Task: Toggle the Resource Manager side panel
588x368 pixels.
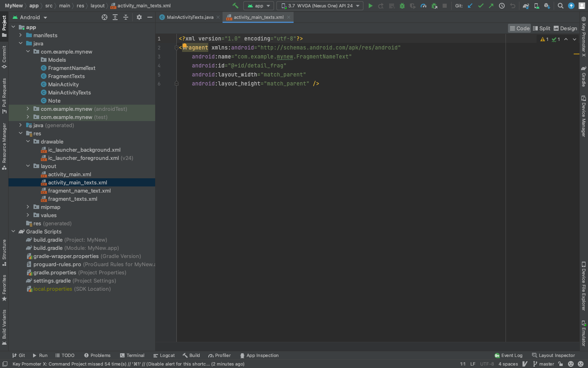Action: [x=4, y=146]
